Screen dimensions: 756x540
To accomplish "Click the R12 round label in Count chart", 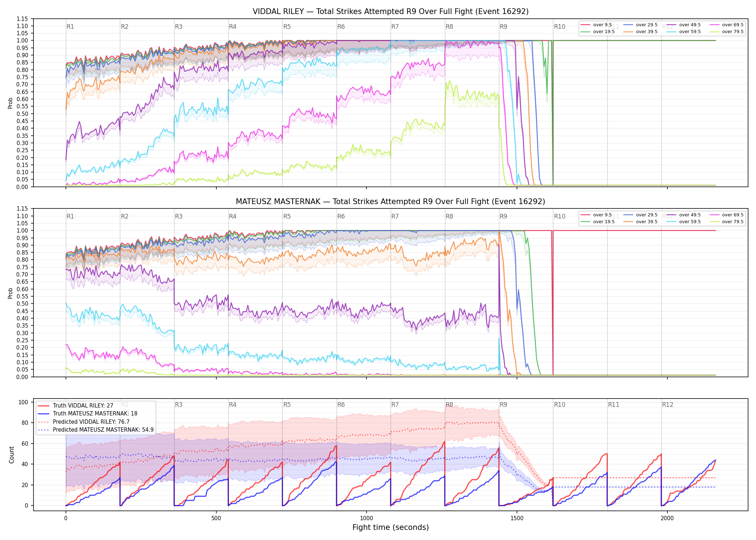I will tap(667, 405).
